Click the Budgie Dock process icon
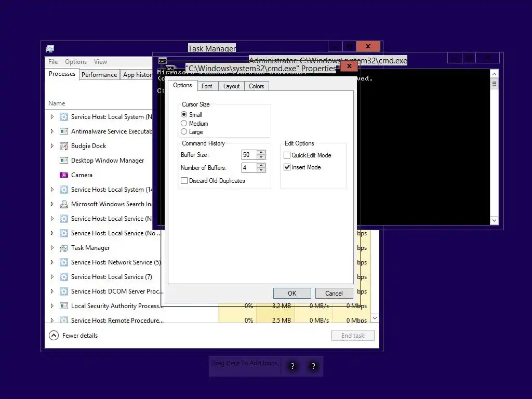Image resolution: width=532 pixels, height=399 pixels. 64,146
